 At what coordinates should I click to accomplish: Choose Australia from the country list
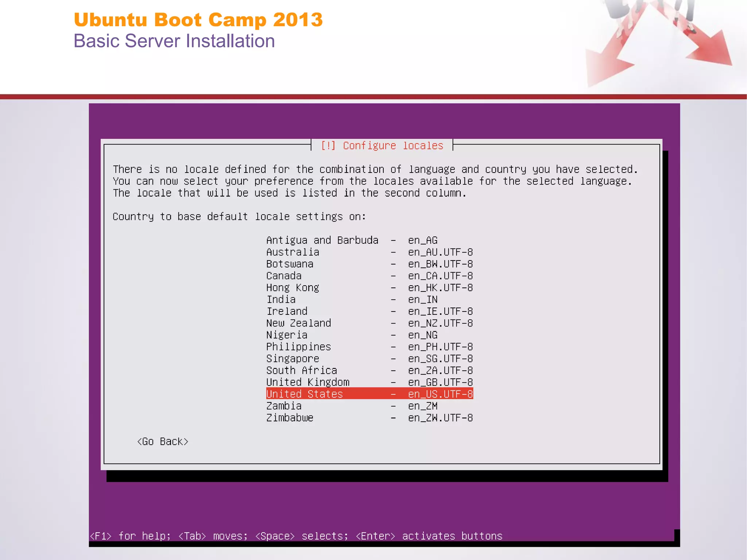369,252
